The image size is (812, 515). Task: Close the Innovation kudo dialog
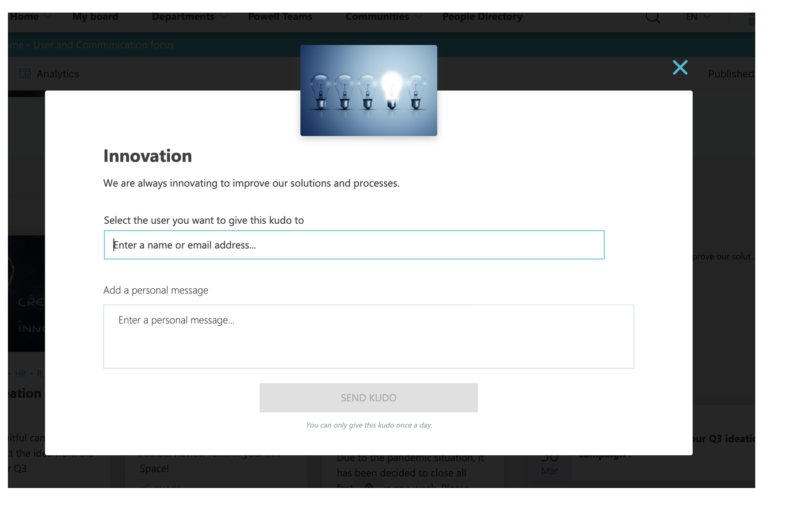[x=680, y=67]
